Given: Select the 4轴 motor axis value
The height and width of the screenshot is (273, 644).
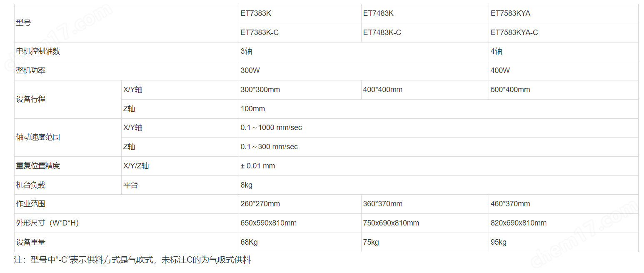Looking at the screenshot, I should point(496,51).
